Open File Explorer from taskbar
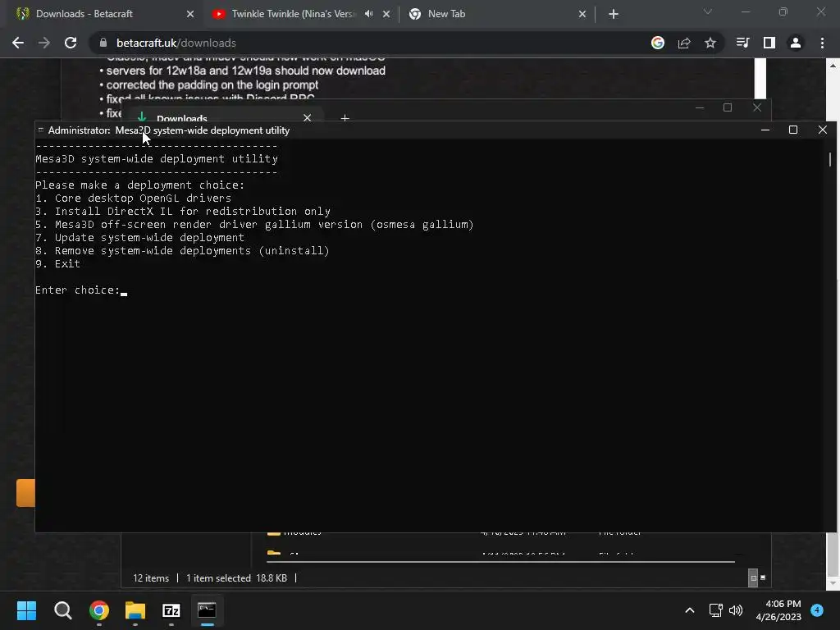 tap(135, 610)
